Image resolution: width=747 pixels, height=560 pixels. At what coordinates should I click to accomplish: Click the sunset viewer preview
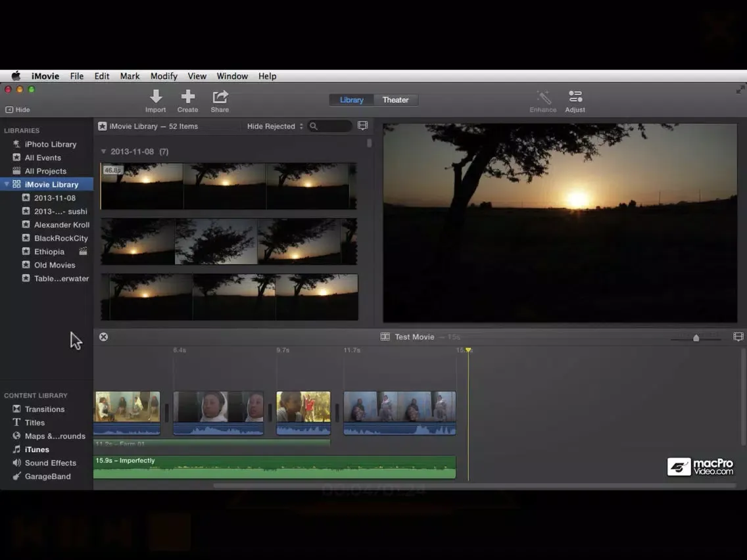pos(560,223)
